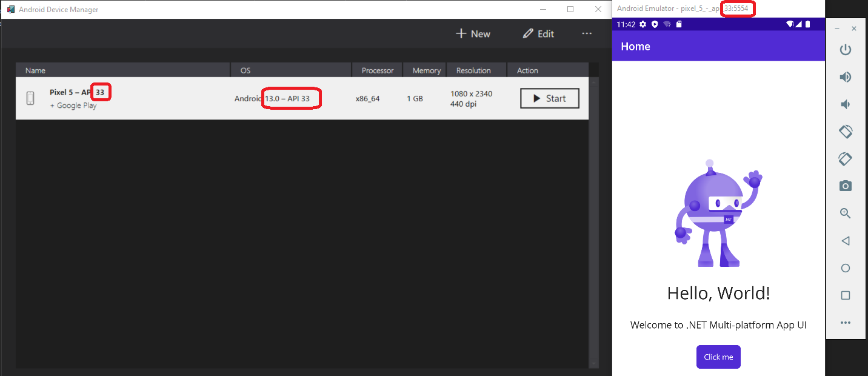The image size is (868, 376).
Task: Tap the SD card icon in status bar
Action: tap(679, 24)
